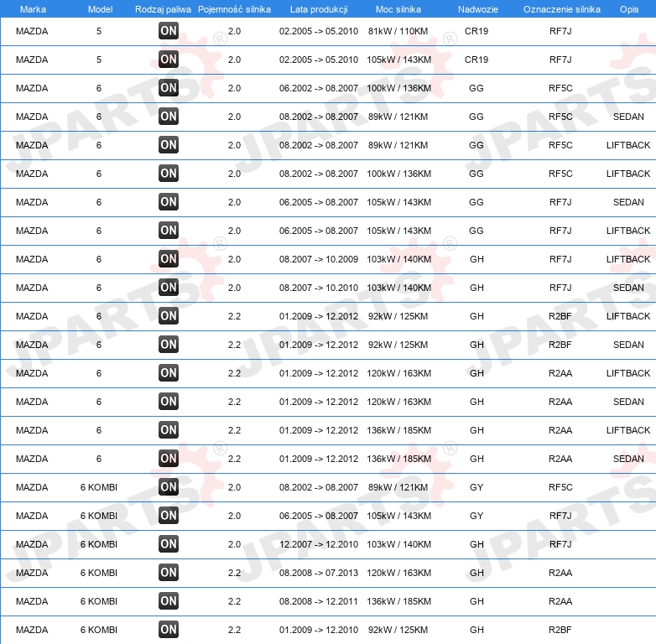This screenshot has height=644, width=656.
Task: Click ON badge in 01.2009 -> 12.2010 row
Action: [169, 630]
